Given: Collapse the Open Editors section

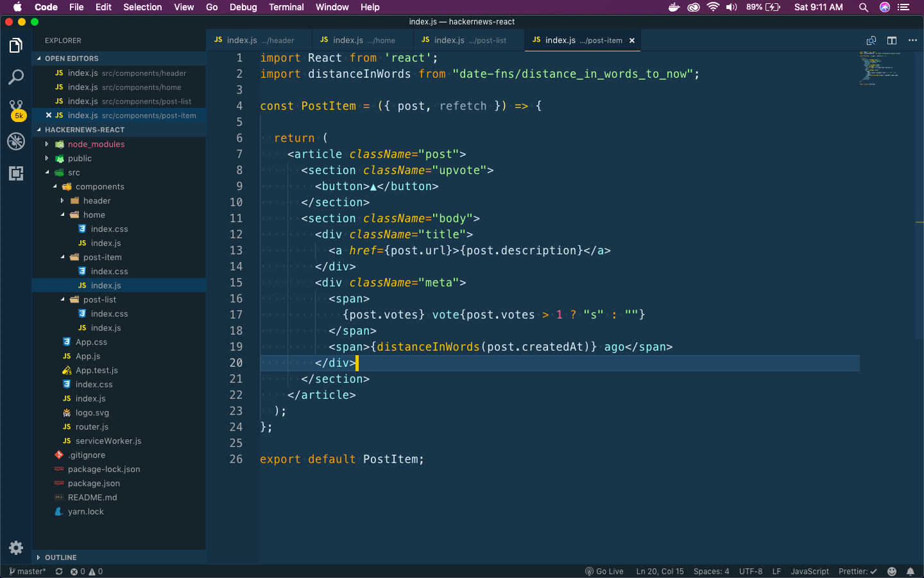Looking at the screenshot, I should coord(119,58).
